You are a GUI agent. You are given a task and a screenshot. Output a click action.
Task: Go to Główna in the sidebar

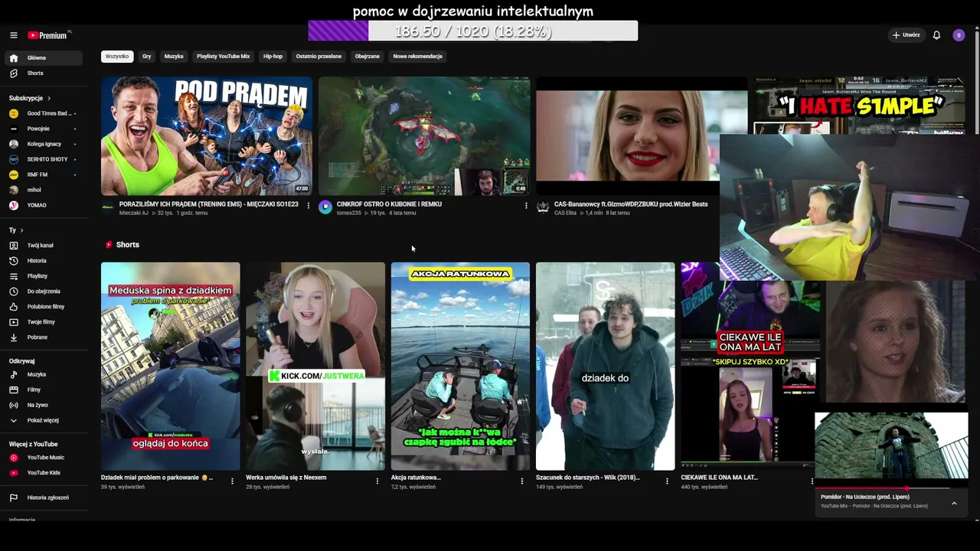(x=44, y=58)
